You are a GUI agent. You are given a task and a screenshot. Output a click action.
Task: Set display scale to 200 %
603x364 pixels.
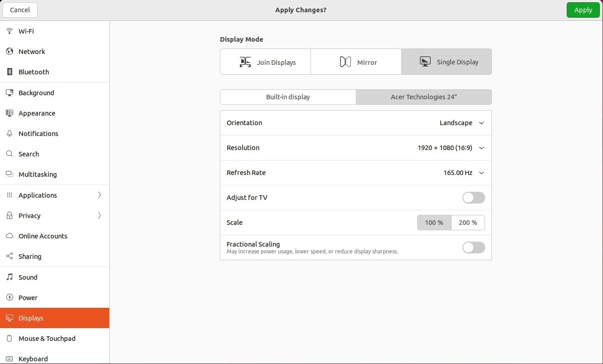coord(468,223)
